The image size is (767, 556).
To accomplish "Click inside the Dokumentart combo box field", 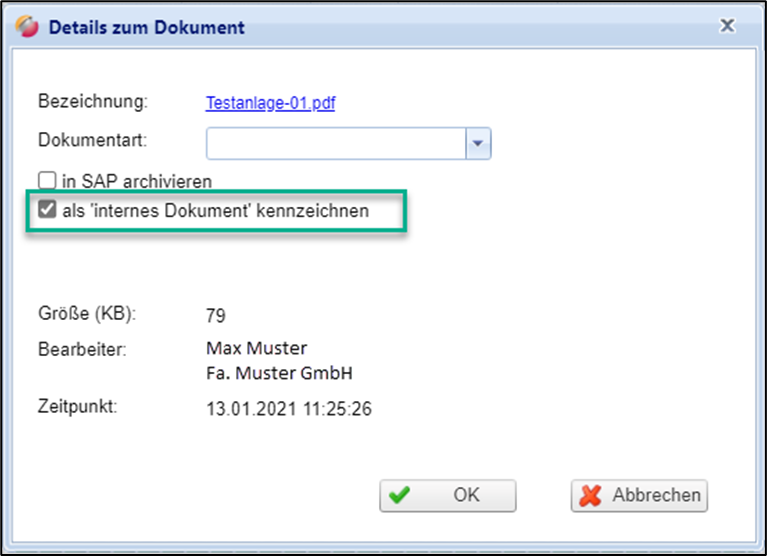I will coord(336,144).
